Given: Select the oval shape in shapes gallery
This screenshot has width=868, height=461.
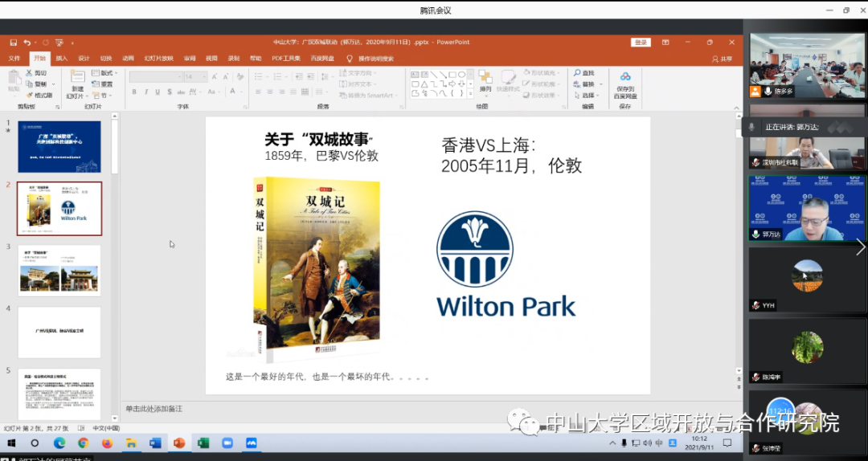Looking at the screenshot, I should click(x=461, y=74).
